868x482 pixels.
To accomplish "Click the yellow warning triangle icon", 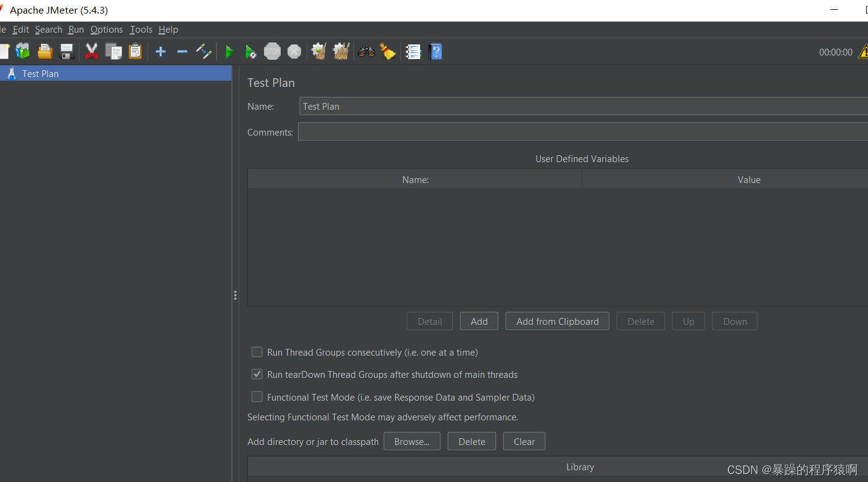I will pos(862,52).
